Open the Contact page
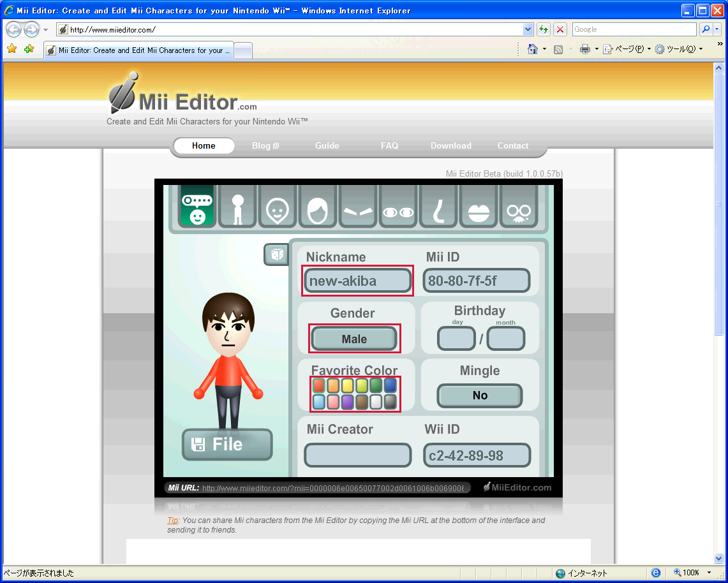This screenshot has width=728, height=583. point(513,145)
